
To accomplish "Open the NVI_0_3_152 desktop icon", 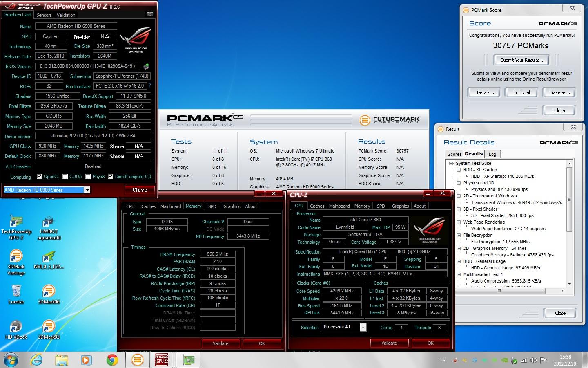I will (x=49, y=260).
